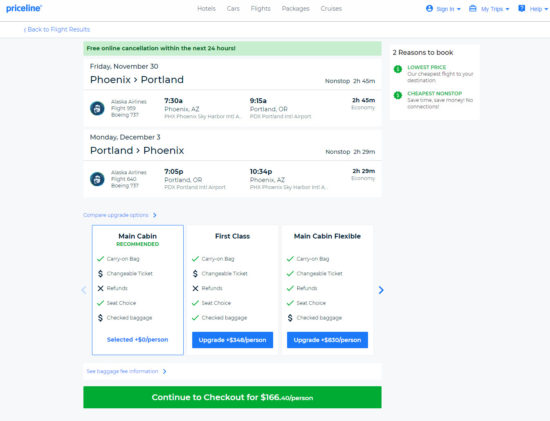Viewport: 550px width, 421px height.
Task: Upgrade to First Class fare
Action: (232, 340)
